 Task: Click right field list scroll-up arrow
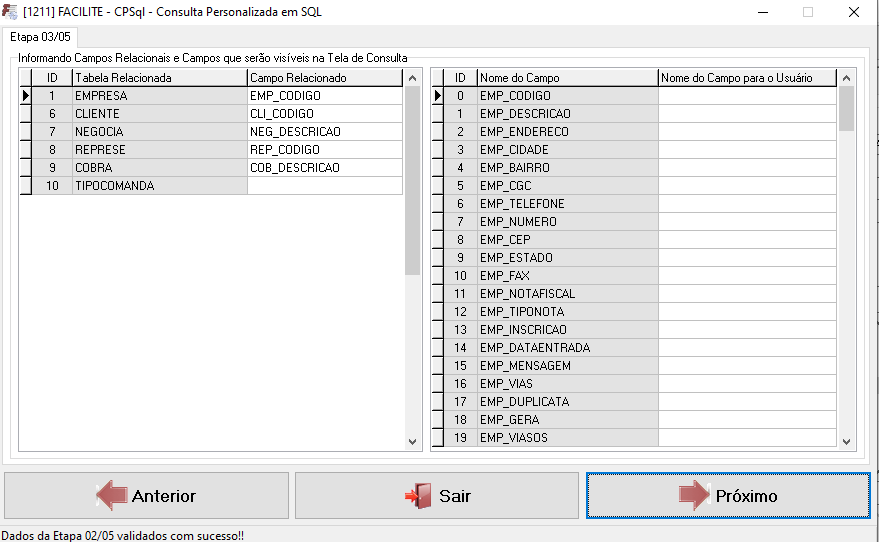coord(846,78)
